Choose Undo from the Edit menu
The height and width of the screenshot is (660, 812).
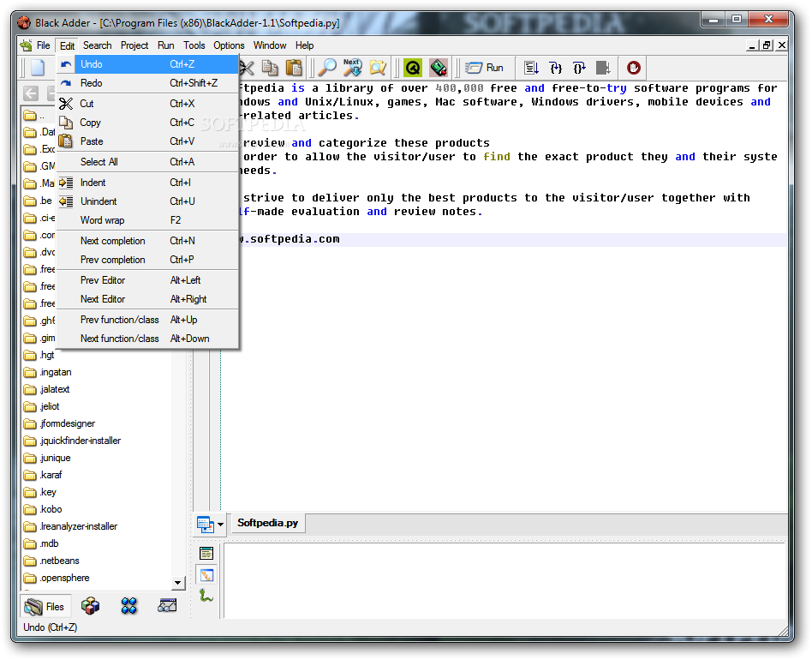tap(147, 64)
